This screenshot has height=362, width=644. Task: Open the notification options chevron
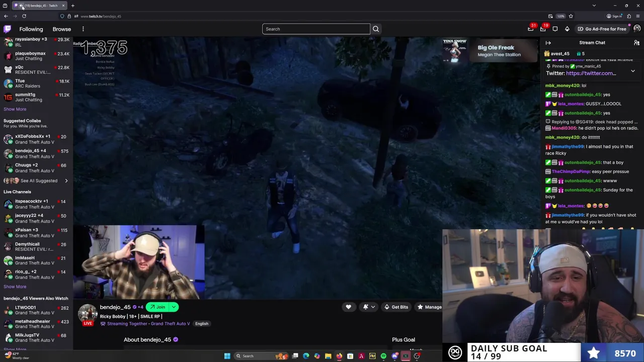373,307
